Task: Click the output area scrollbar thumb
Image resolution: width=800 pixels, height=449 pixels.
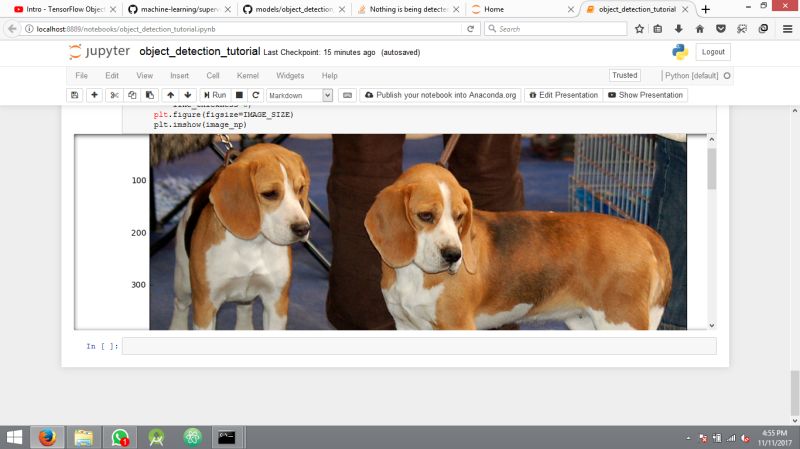Action: point(711,169)
